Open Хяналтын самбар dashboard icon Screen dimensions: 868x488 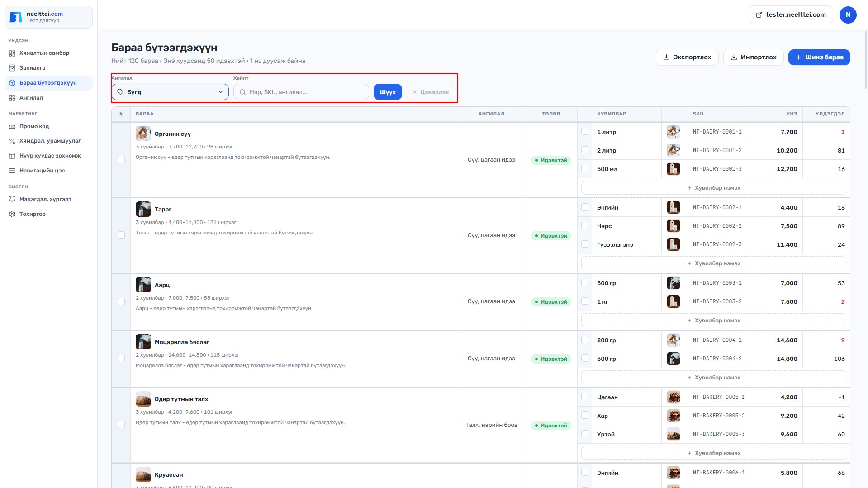tap(12, 53)
